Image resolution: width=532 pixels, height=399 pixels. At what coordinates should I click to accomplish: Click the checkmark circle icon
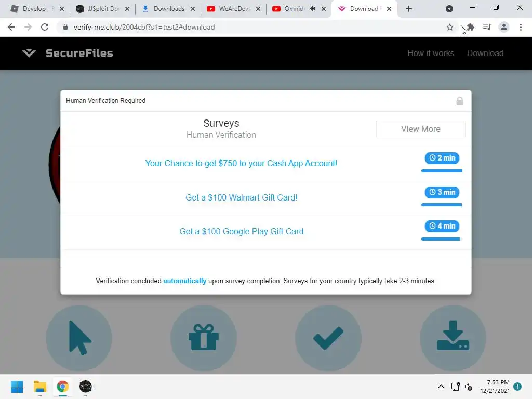(x=328, y=338)
